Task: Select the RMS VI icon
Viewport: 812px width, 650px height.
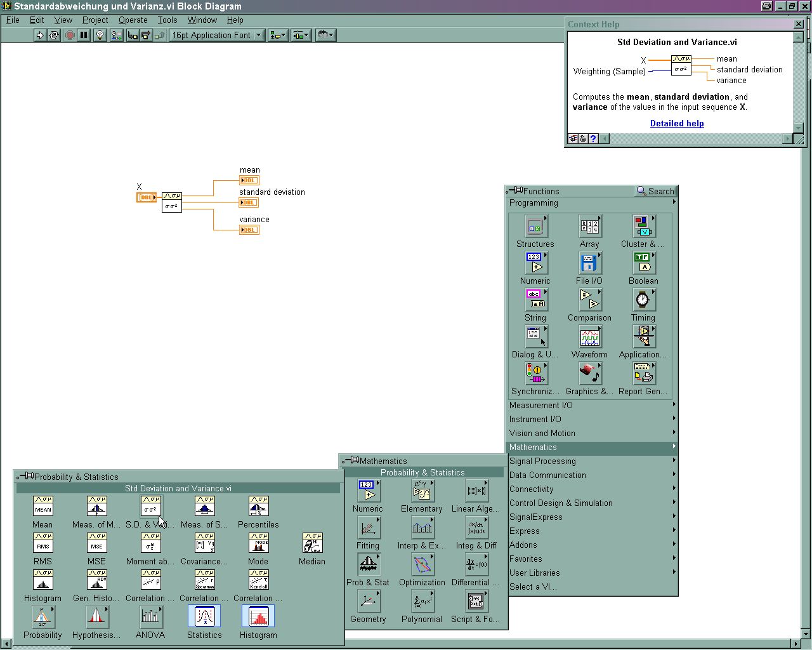Action: pyautogui.click(x=43, y=543)
